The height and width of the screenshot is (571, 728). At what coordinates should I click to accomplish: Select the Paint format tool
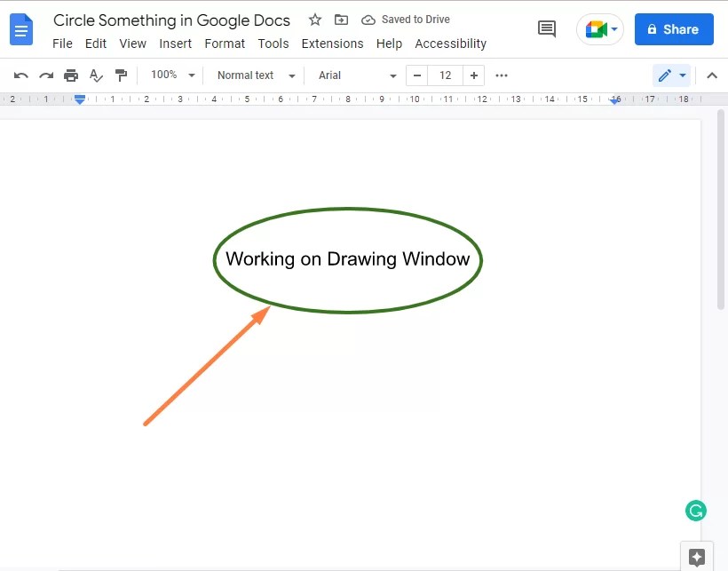[122, 75]
